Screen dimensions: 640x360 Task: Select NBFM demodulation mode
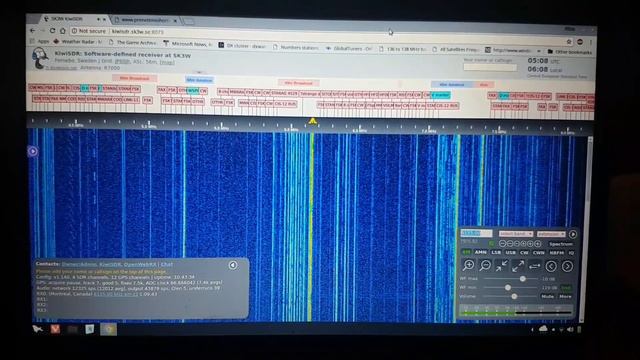(557, 253)
